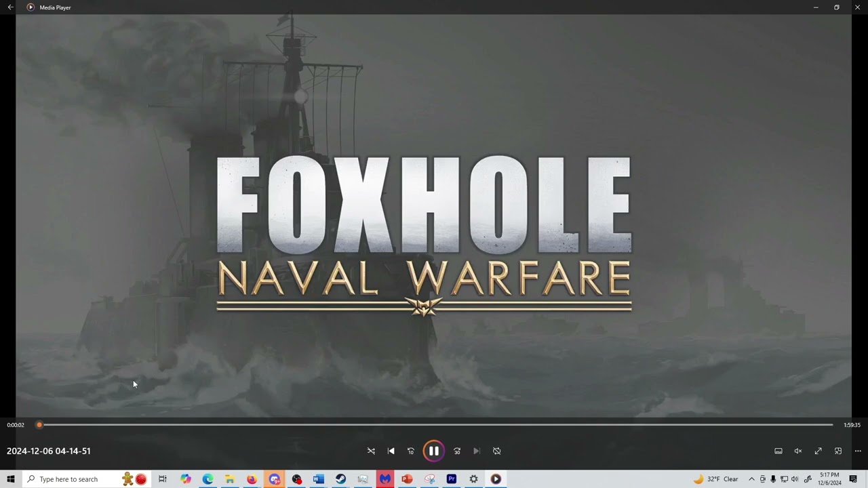Unmute the player volume
The height and width of the screenshot is (488, 868).
798,451
